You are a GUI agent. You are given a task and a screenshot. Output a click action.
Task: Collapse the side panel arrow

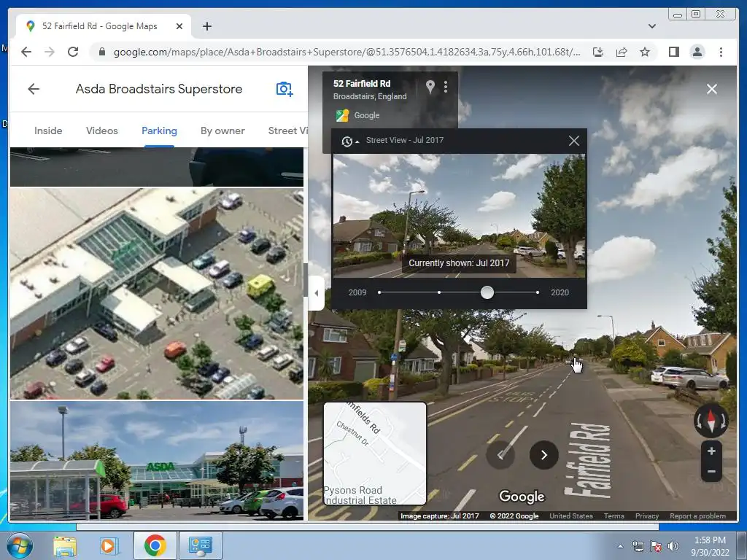[317, 293]
